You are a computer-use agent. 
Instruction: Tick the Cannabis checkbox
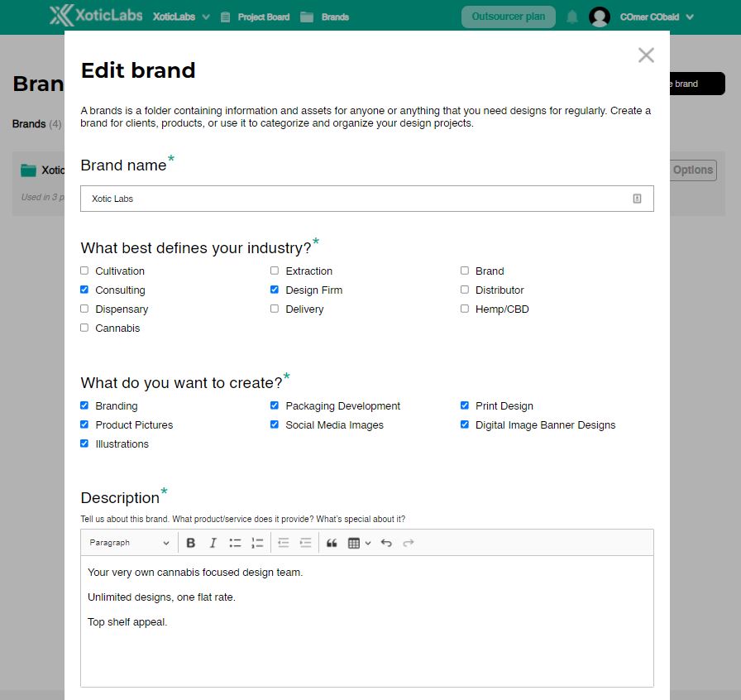pyautogui.click(x=84, y=328)
